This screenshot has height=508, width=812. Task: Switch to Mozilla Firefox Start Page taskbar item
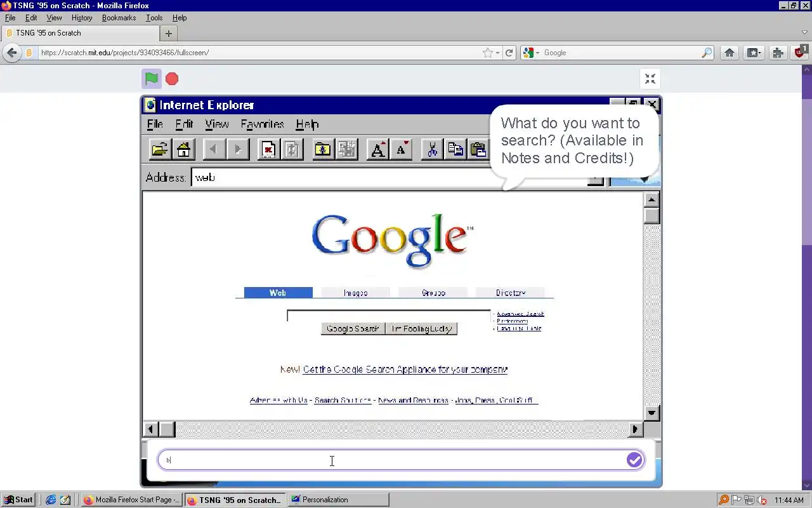coord(132,500)
